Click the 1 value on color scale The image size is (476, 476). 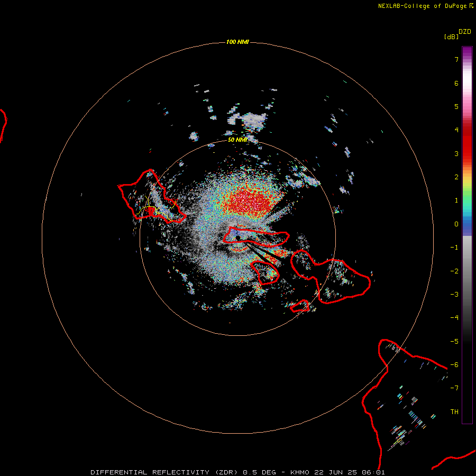click(x=456, y=200)
